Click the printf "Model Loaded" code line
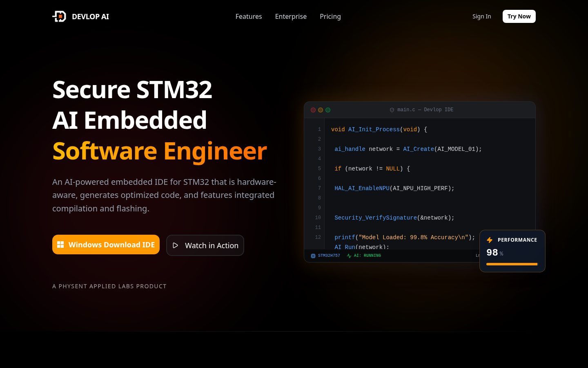Image resolution: width=588 pixels, height=368 pixels. [x=405, y=237]
